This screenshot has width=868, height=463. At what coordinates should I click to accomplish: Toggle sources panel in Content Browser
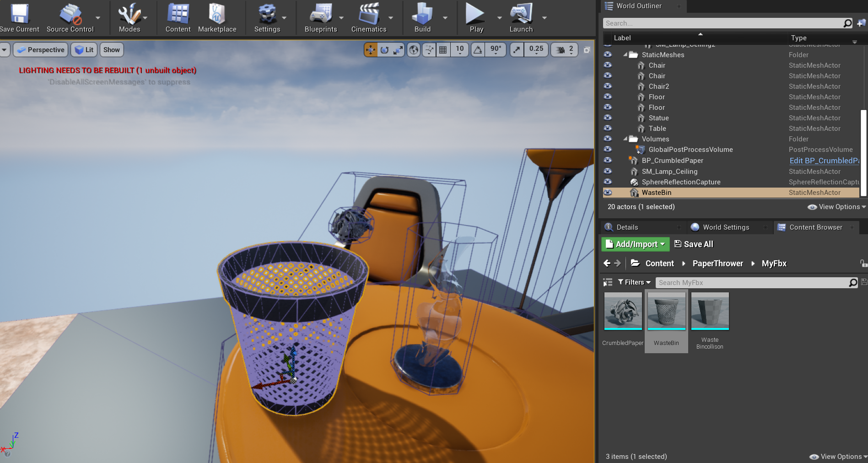[x=608, y=282]
